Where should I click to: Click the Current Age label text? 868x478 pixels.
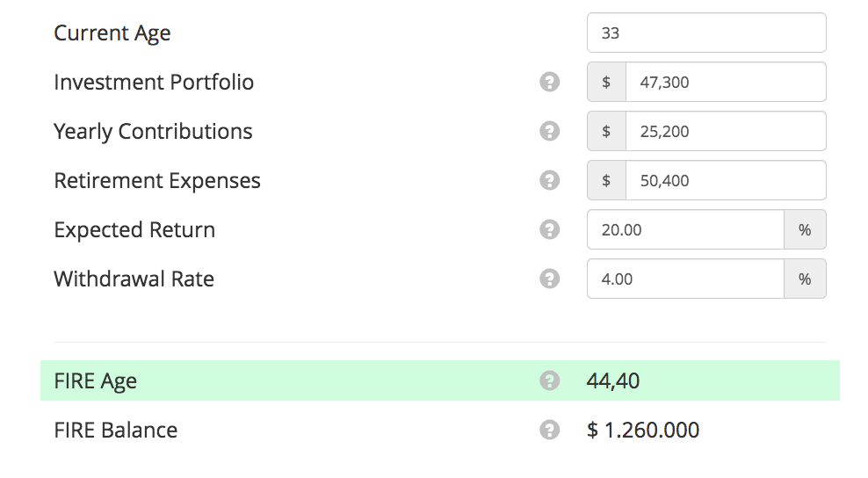(x=112, y=33)
